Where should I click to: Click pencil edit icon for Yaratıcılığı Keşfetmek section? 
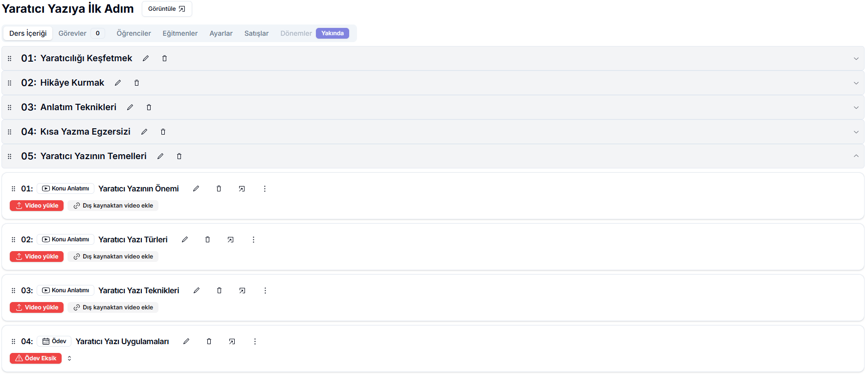pyautogui.click(x=146, y=58)
